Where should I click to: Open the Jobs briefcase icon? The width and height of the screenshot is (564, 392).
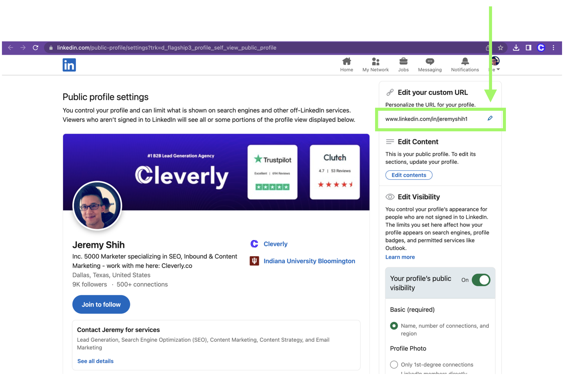coord(403,62)
